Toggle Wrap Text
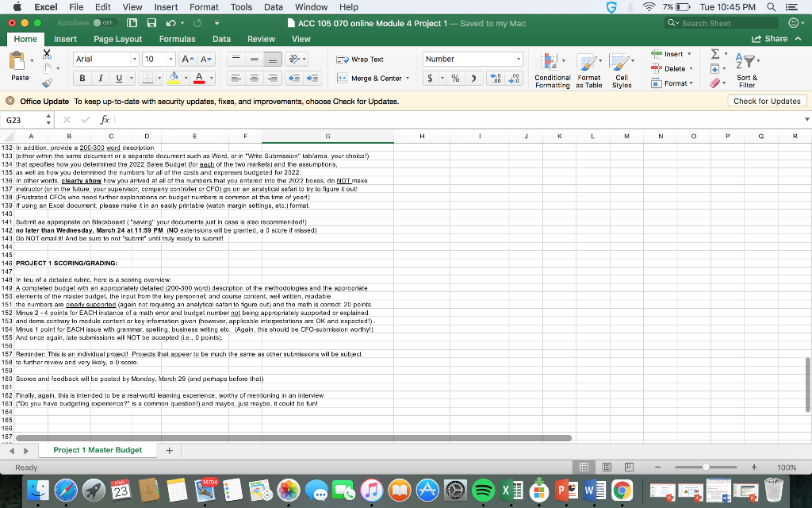 360,59
